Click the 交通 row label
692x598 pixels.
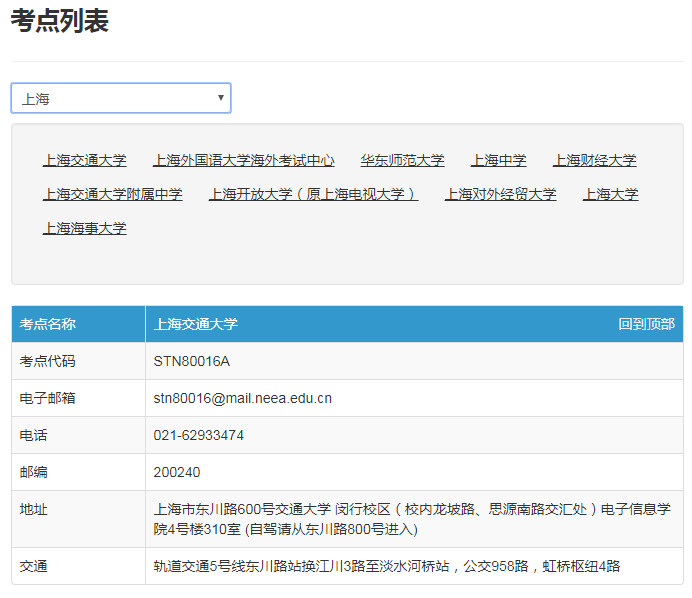pos(34,566)
